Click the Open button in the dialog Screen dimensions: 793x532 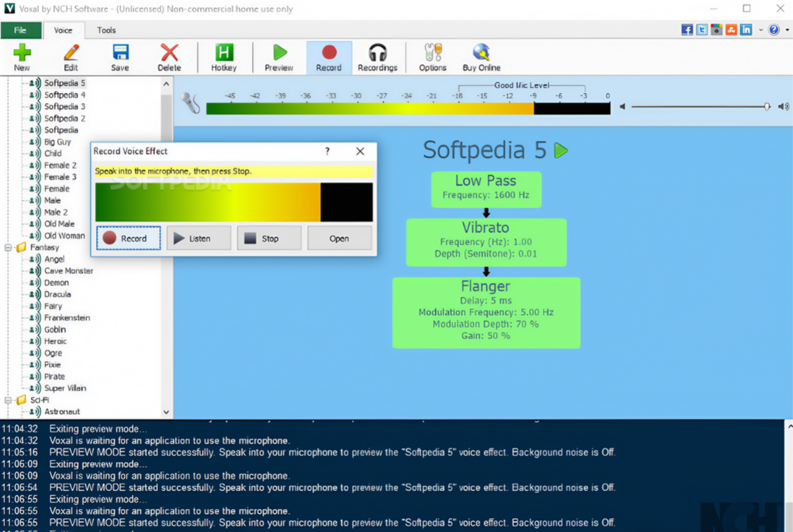(x=340, y=238)
